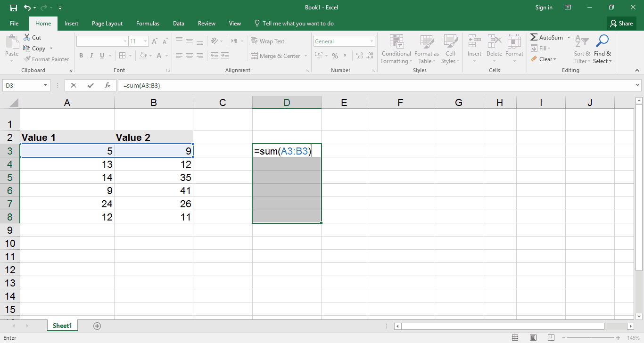644x343 pixels.
Task: Expand the Name Box dropdown showing D3
Action: 46,85
